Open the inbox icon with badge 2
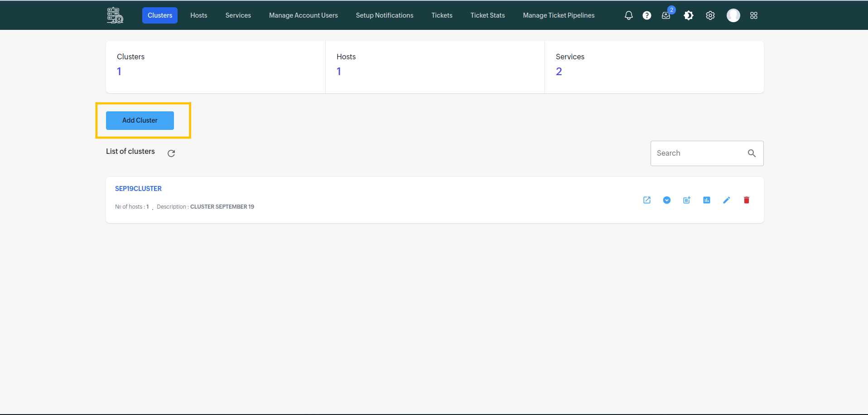The width and height of the screenshot is (868, 415). point(666,15)
